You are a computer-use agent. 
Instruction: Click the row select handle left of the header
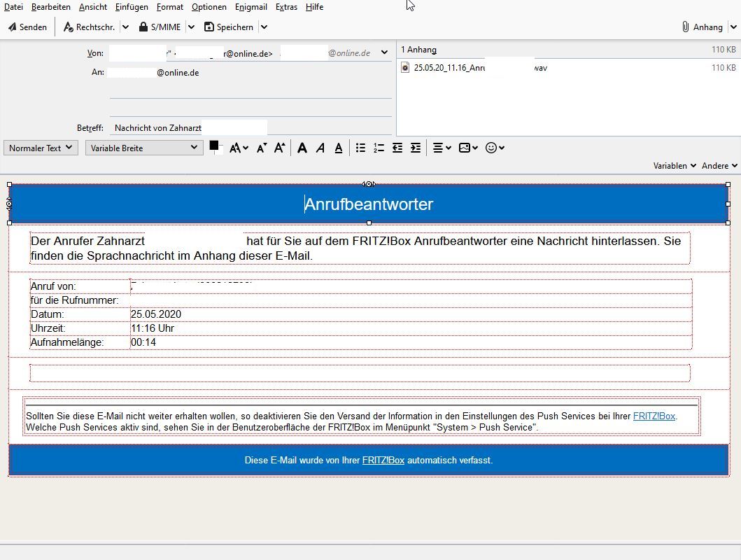[x=8, y=204]
